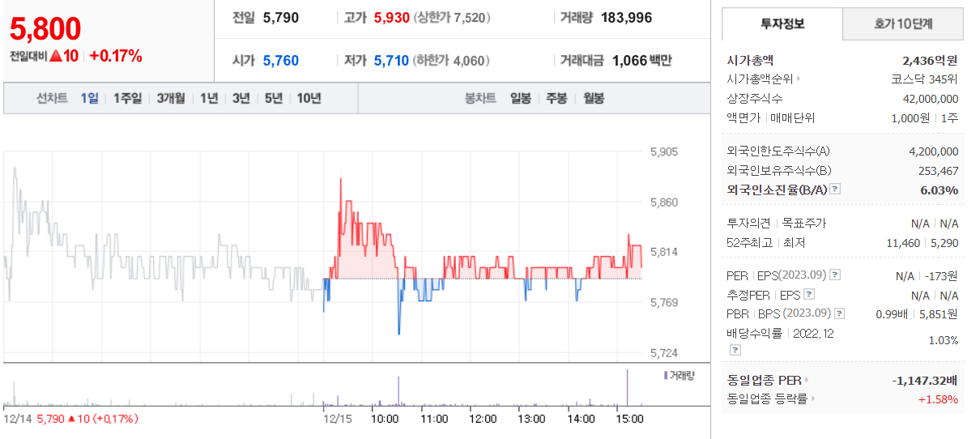Click the 거래량 legend in volume chart
Image resolution: width=980 pixels, height=439 pixels.
coord(681,376)
